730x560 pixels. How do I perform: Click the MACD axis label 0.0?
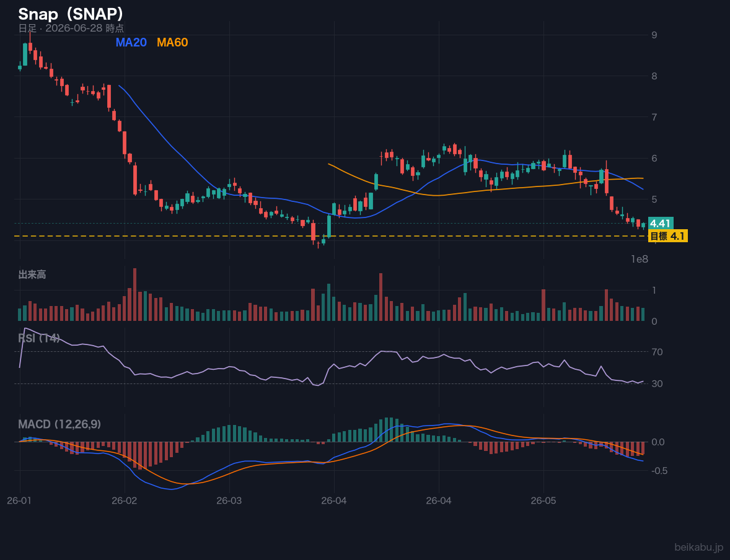(658, 442)
